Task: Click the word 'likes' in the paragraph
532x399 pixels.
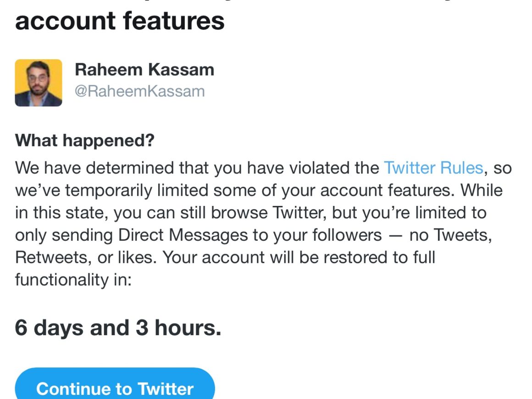Action: click(138, 257)
